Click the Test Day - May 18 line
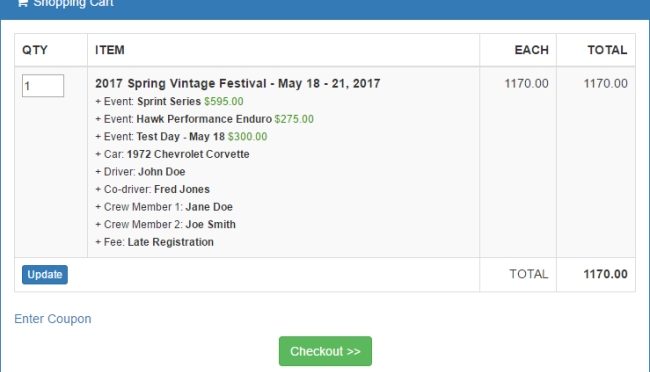Image resolution: width=650 pixels, height=372 pixels. (x=181, y=136)
